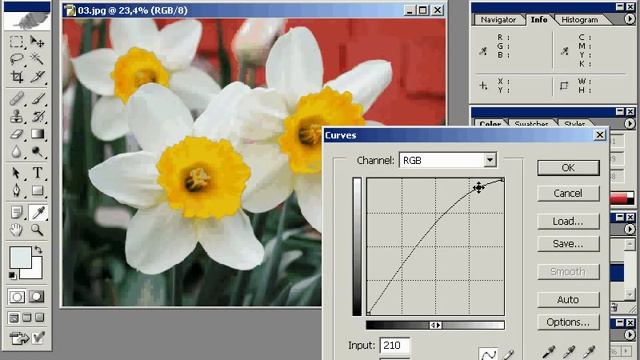
Task: Toggle the Curves gradient bar direction arrows
Action: pyautogui.click(x=436, y=325)
